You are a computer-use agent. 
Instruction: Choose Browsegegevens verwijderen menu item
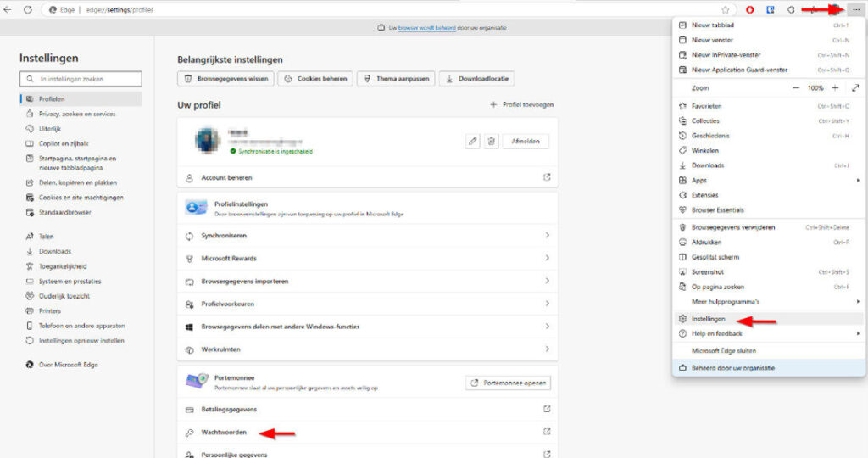(769, 227)
